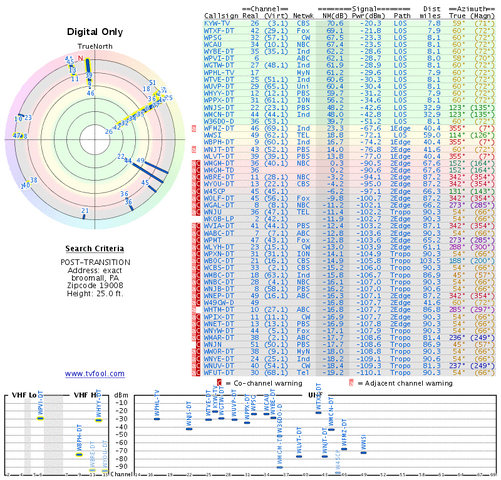The height and width of the screenshot is (480, 501).
Task: Click the warning icon next to WNJT-DT
Action: coord(194,149)
